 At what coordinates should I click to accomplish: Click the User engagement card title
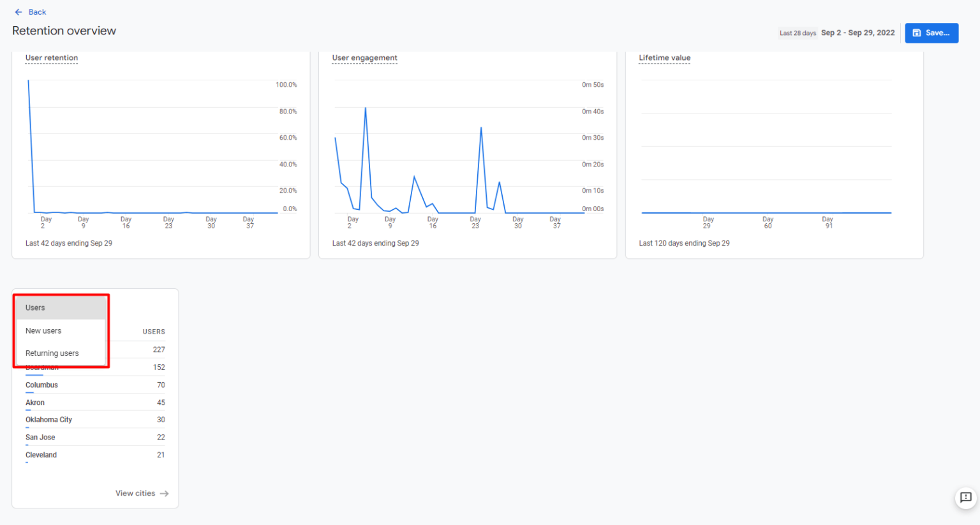tap(364, 58)
